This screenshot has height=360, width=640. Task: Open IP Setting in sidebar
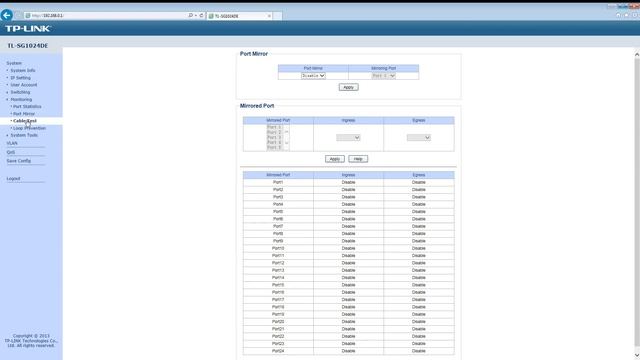tap(20, 78)
